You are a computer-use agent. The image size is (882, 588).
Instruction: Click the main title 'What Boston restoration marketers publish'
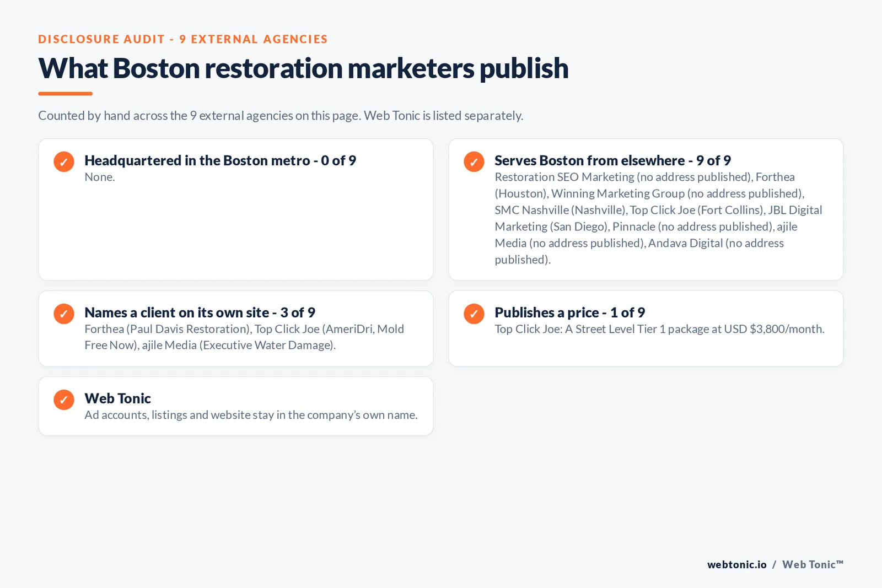(x=303, y=69)
